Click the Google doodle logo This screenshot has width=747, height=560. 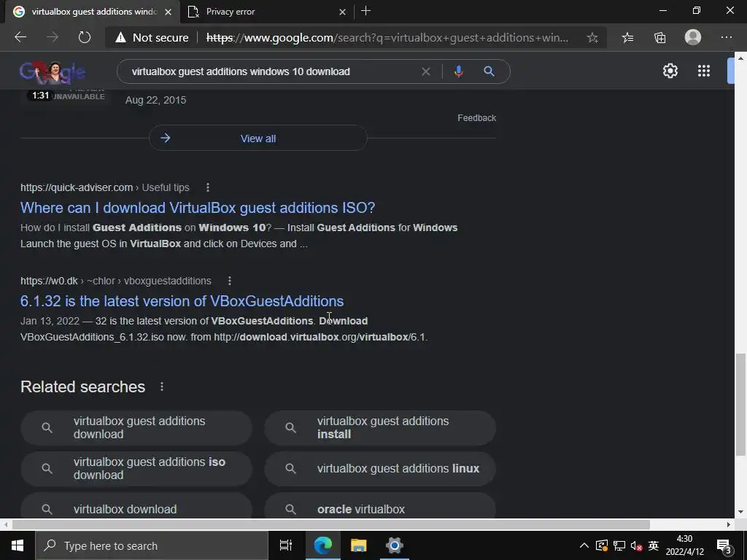pos(53,72)
